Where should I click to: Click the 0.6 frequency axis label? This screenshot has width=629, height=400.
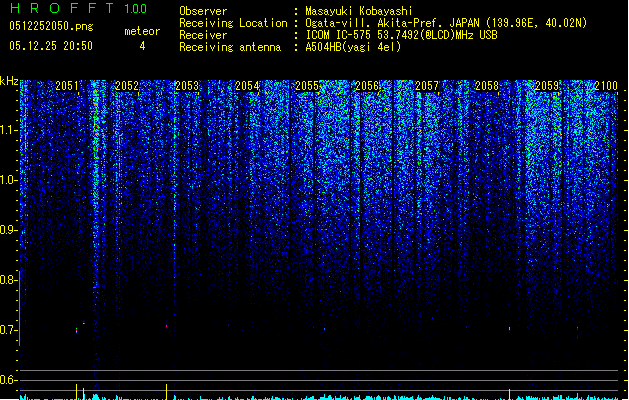pyautogui.click(x=9, y=380)
